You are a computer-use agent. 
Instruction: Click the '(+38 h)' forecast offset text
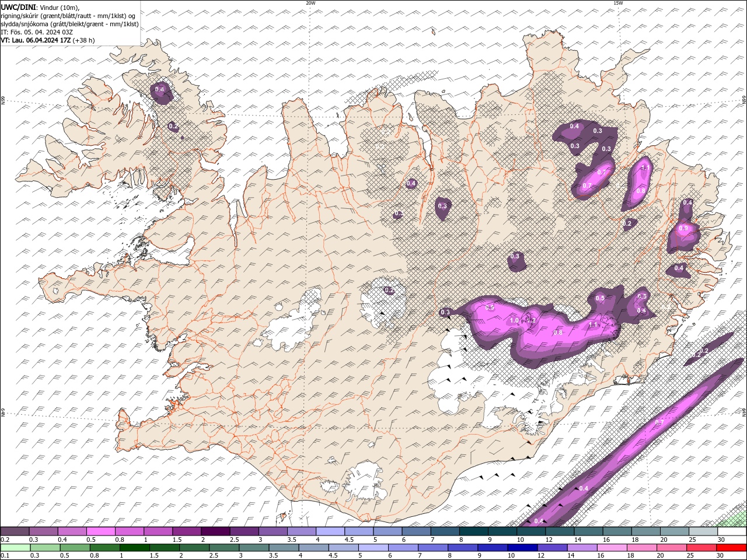[84, 40]
